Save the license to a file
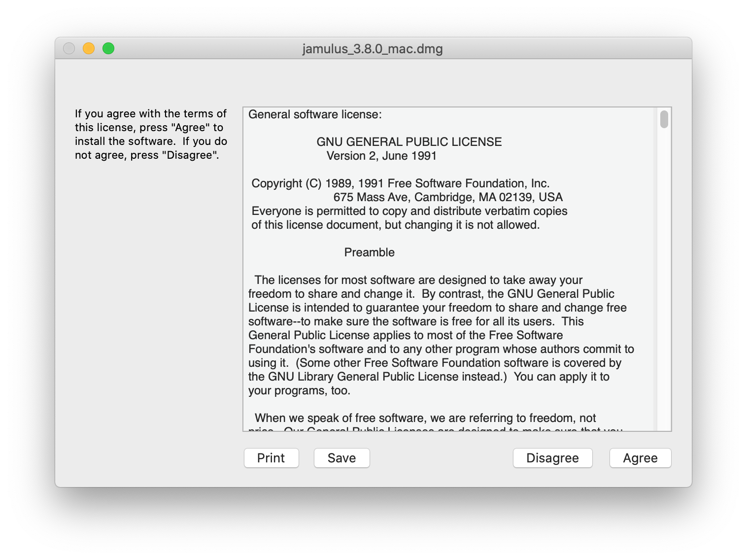 point(341,458)
